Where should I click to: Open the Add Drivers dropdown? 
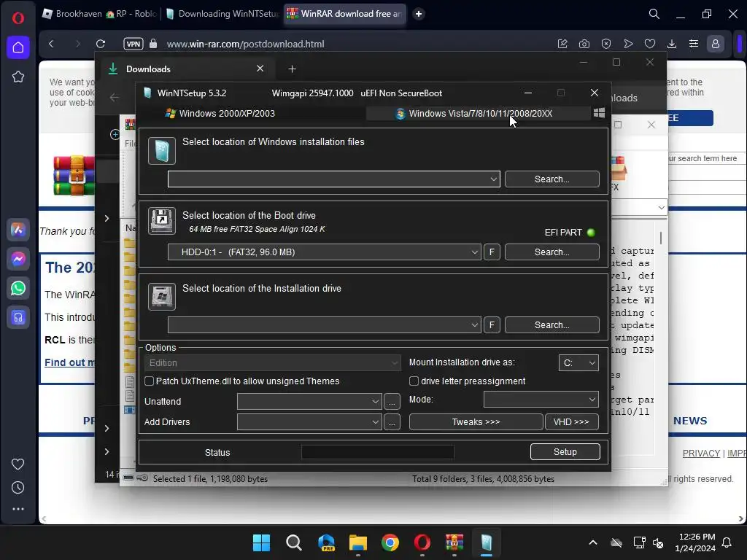pos(309,422)
